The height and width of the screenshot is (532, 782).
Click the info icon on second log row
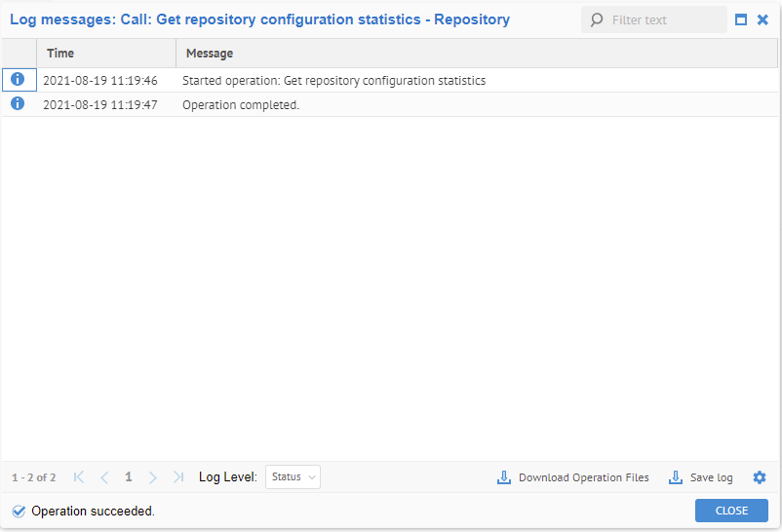pos(18,104)
